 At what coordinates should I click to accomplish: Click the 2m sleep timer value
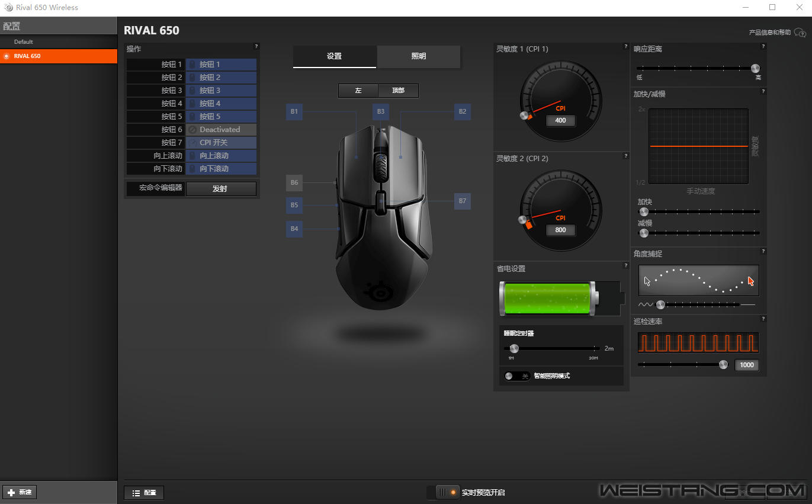(609, 349)
